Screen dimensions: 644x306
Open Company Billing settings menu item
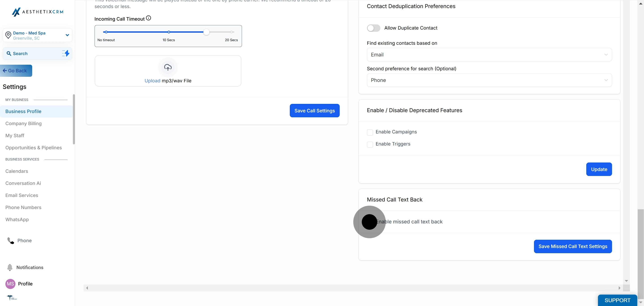(23, 123)
